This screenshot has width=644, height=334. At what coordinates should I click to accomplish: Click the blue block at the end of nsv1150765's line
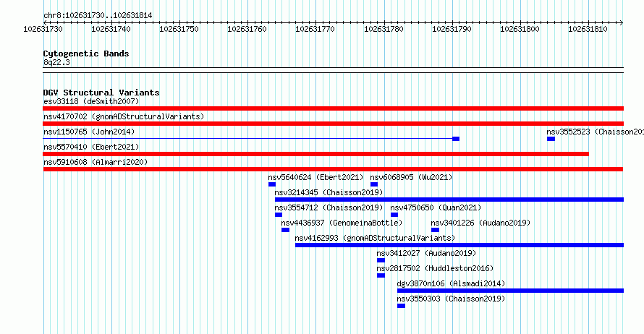click(x=456, y=139)
